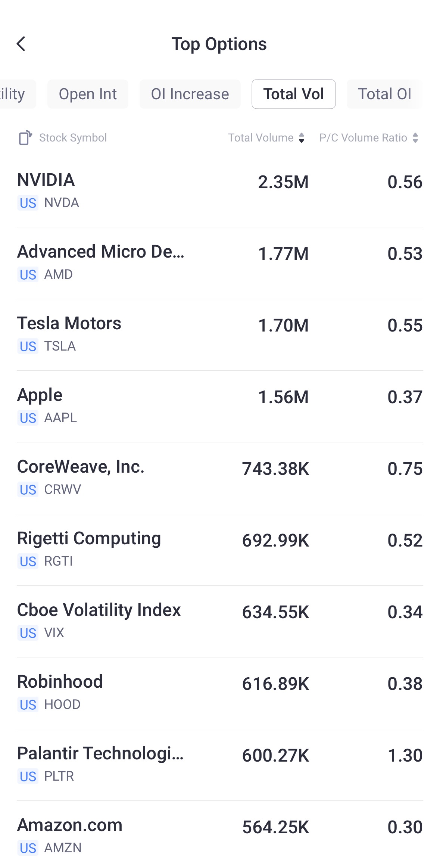
Task: Open CoreWeave, Inc. CRWV entry
Action: 220,477
